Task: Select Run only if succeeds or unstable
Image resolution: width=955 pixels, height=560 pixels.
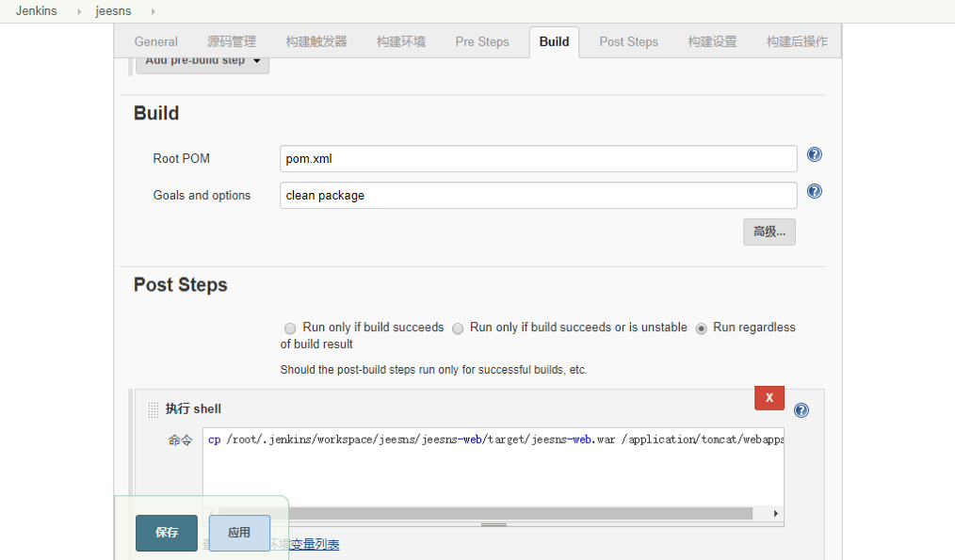Action: coord(458,328)
